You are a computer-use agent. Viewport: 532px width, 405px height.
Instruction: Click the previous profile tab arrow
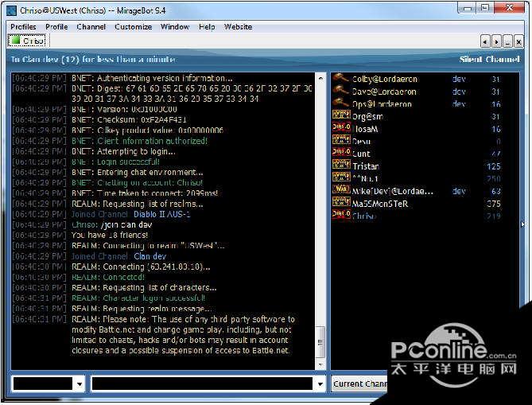(x=485, y=42)
